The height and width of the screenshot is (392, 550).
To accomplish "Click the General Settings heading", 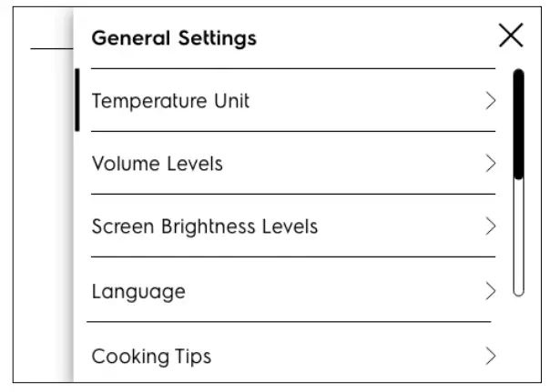I will (174, 39).
